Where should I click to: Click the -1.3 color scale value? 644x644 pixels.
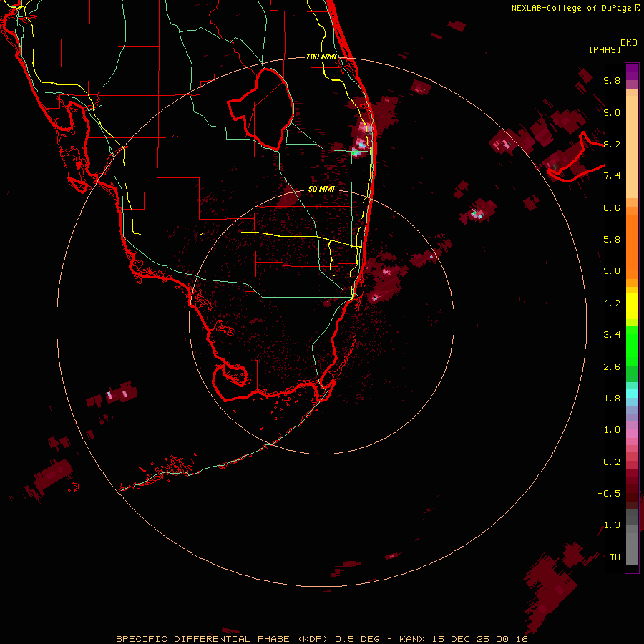tap(609, 525)
